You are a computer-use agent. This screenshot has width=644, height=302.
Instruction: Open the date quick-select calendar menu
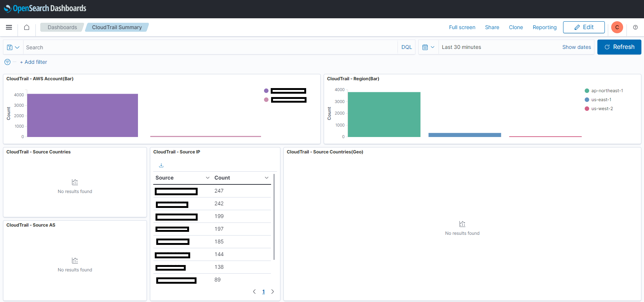428,47
